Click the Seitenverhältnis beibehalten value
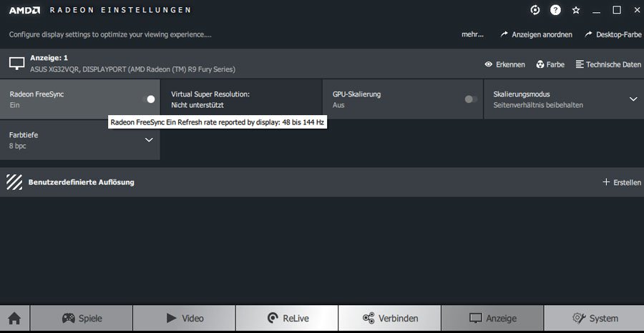 (x=538, y=105)
